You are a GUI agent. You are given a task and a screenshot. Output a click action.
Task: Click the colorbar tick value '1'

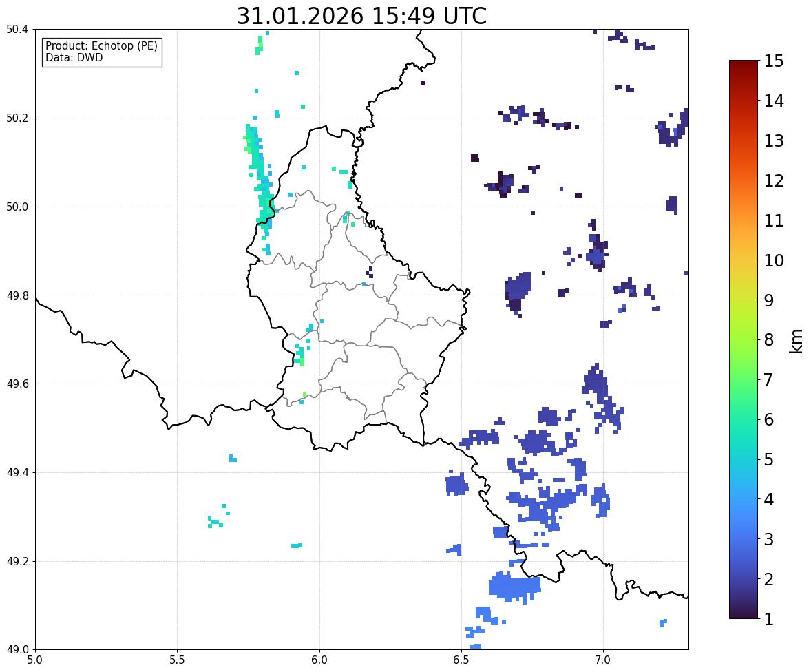(769, 619)
